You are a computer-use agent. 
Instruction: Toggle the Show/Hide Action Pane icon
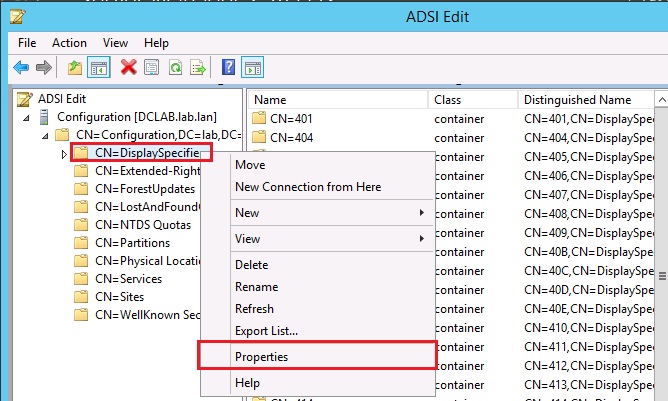[252, 67]
